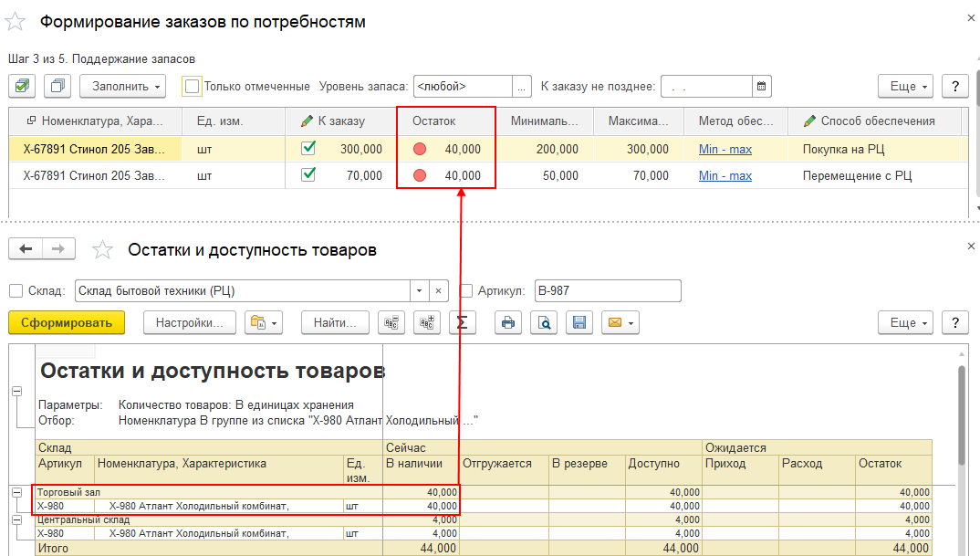980x556 pixels.
Task: Click the uncheck all rows icon
Action: [x=57, y=87]
